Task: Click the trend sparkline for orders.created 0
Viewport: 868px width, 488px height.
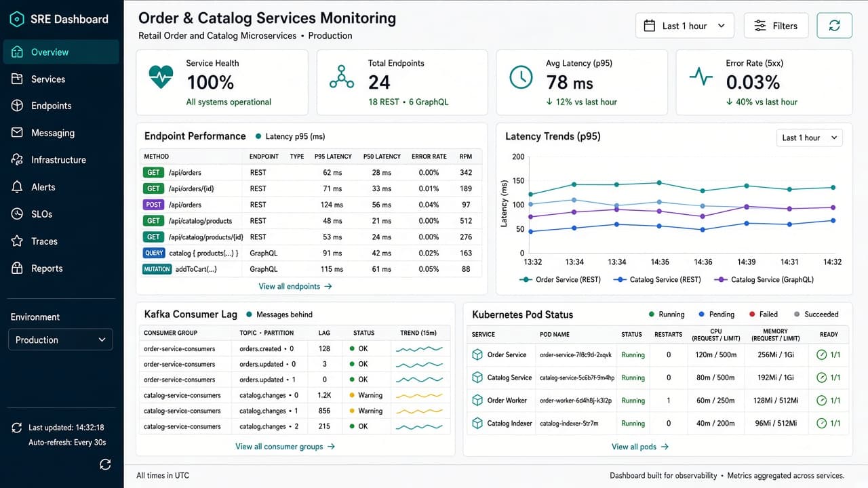Action: pyautogui.click(x=419, y=348)
